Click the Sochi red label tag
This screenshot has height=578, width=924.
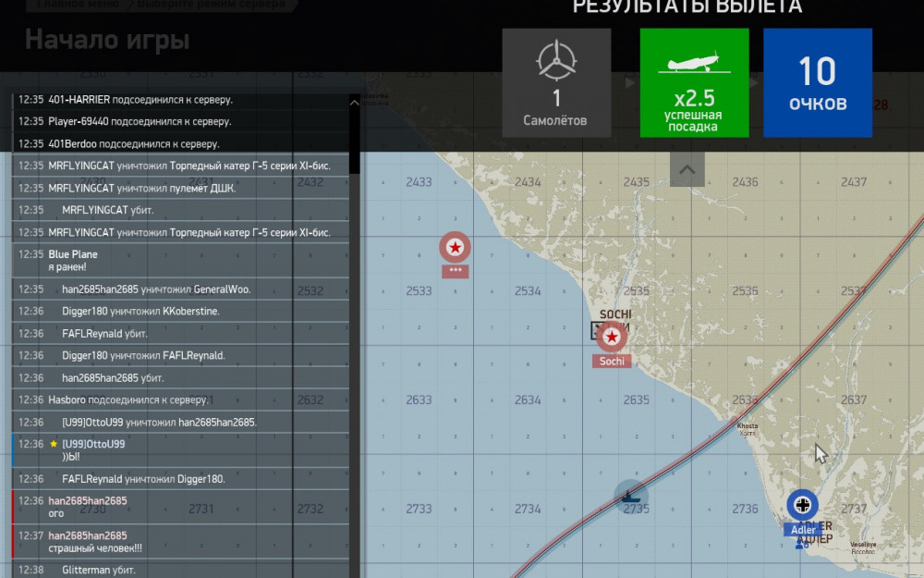pyautogui.click(x=612, y=361)
